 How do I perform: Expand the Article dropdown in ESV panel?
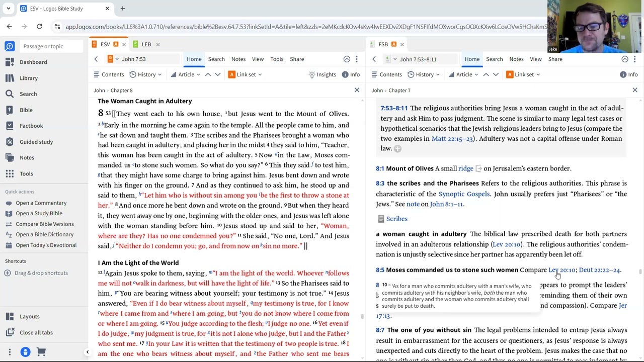tap(185, 74)
